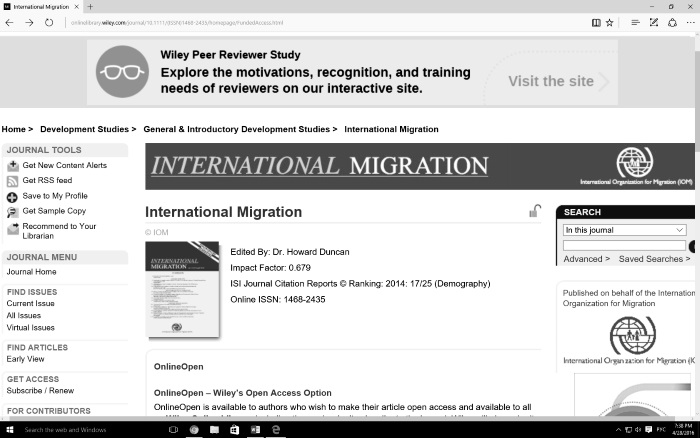Click the glasses icon in Wiley banner
The image size is (700, 438).
tap(122, 71)
